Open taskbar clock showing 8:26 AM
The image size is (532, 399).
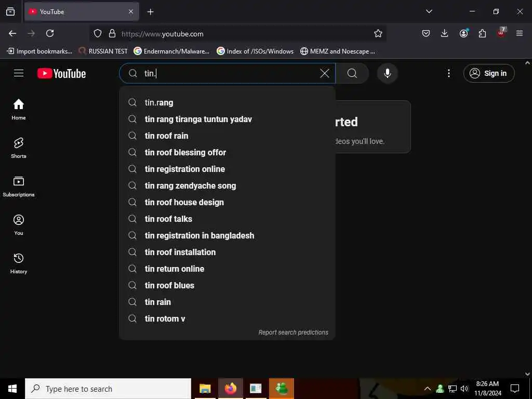click(x=488, y=389)
